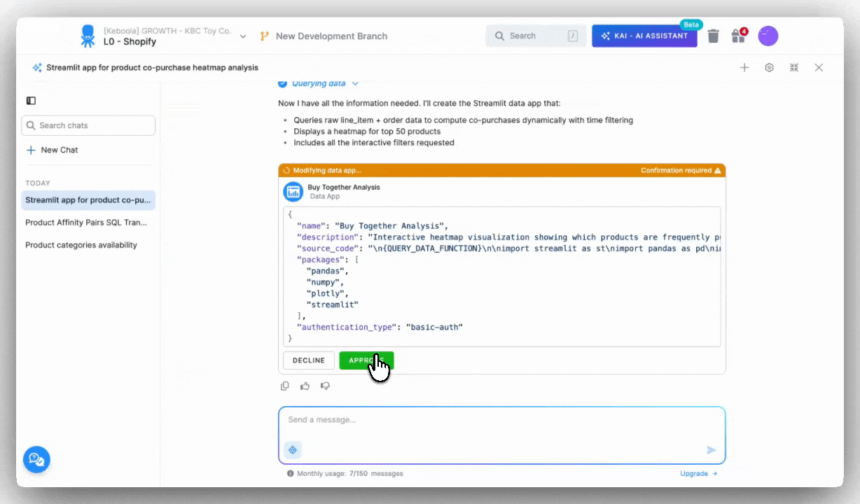
Task: Open the gift box notifications icon
Action: point(738,36)
